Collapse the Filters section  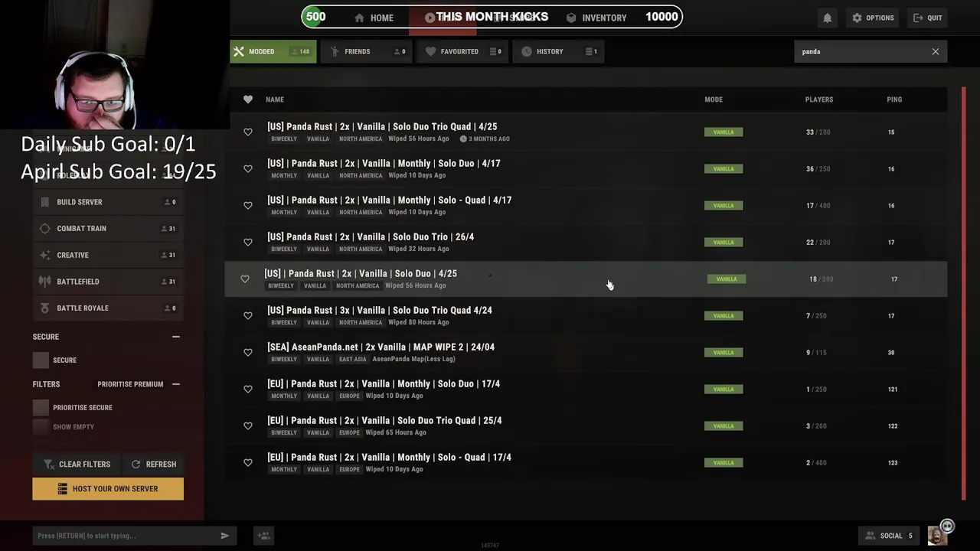point(176,384)
